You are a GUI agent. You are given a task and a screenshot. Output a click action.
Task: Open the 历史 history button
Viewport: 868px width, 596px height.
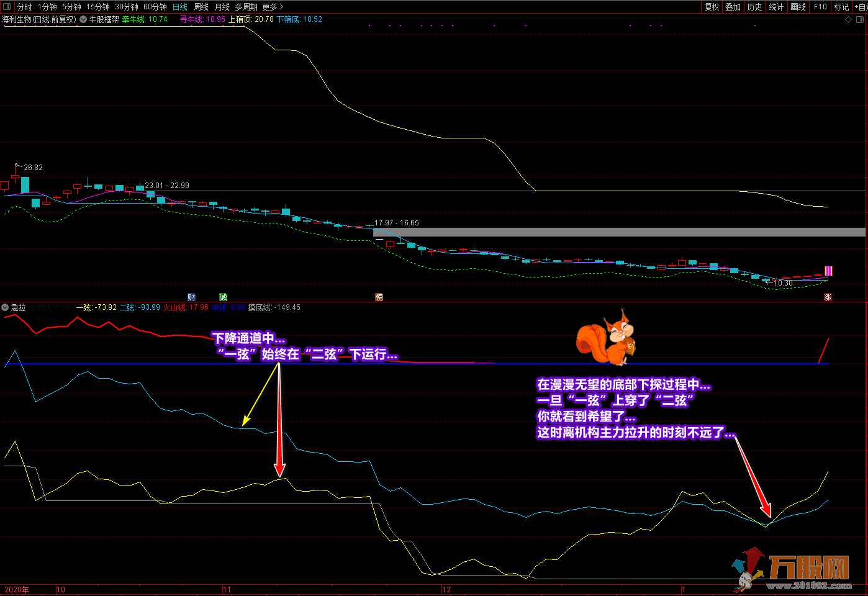(x=755, y=7)
